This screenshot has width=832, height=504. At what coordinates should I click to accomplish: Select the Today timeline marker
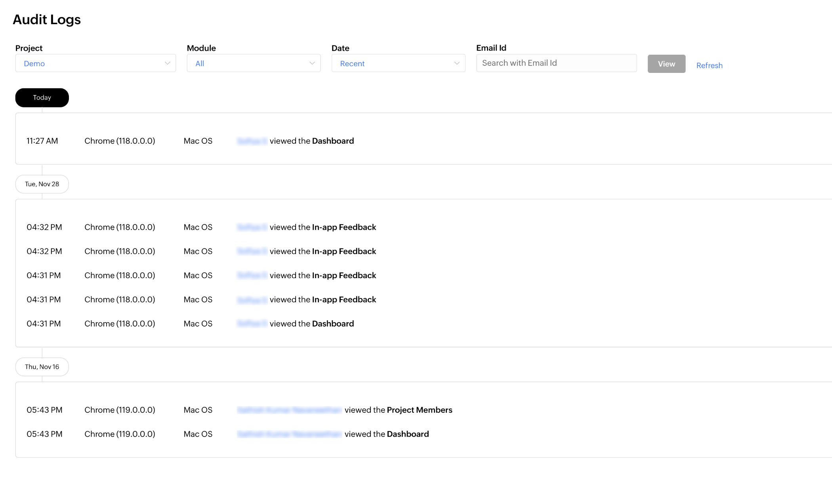(x=42, y=97)
